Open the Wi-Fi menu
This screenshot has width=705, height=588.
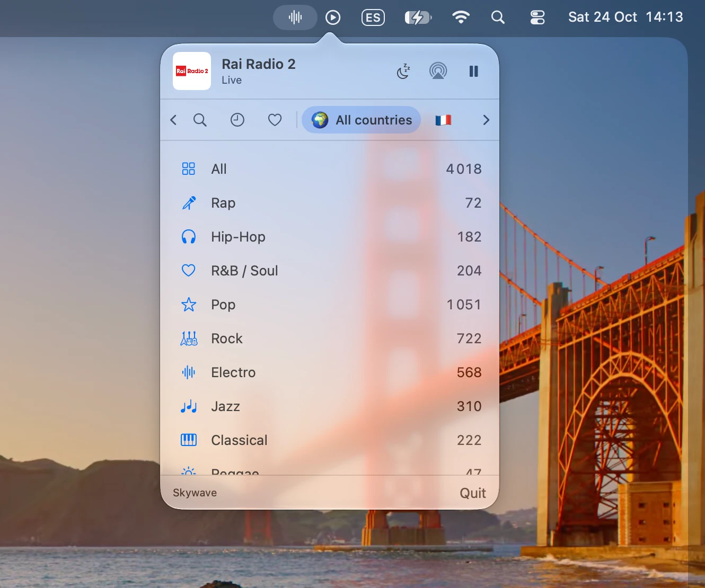pyautogui.click(x=461, y=17)
